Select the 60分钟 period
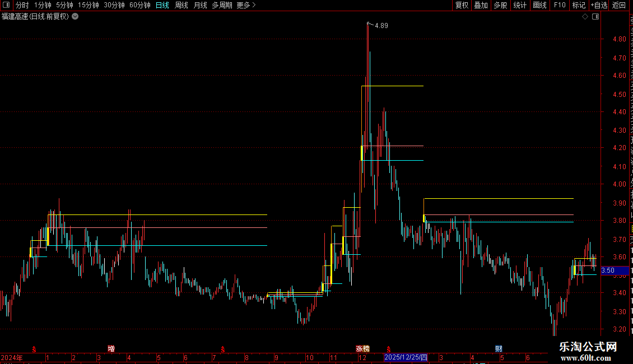This screenshot has height=364, width=633. pyautogui.click(x=139, y=5)
